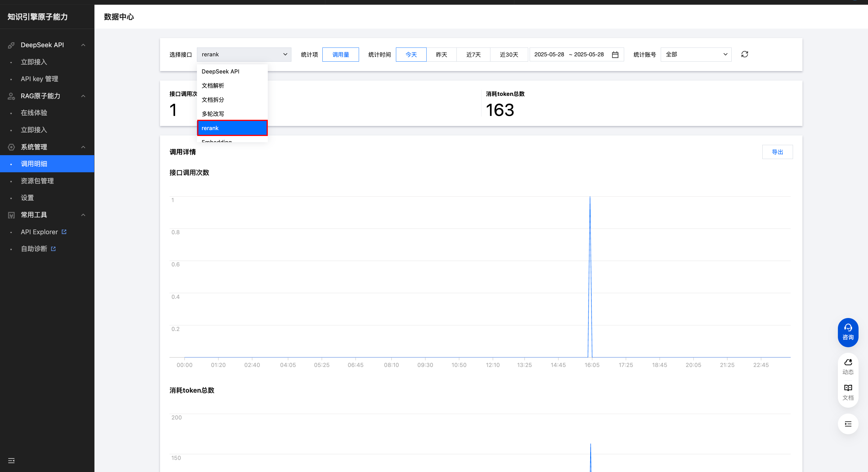
Task: Open 设置 in sidebar
Action: pyautogui.click(x=27, y=198)
